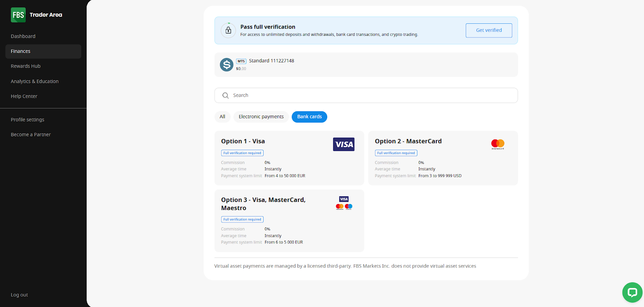Click Full verification required tag in Option 1
Screen dimensions: 644x307
pos(242,153)
